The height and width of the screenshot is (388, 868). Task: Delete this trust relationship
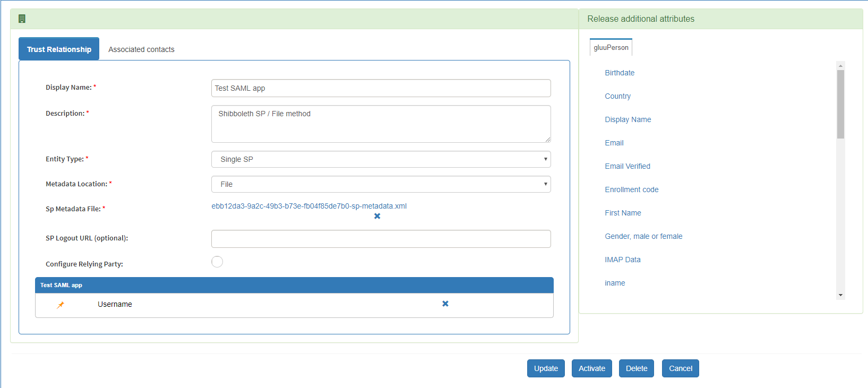[x=636, y=368]
